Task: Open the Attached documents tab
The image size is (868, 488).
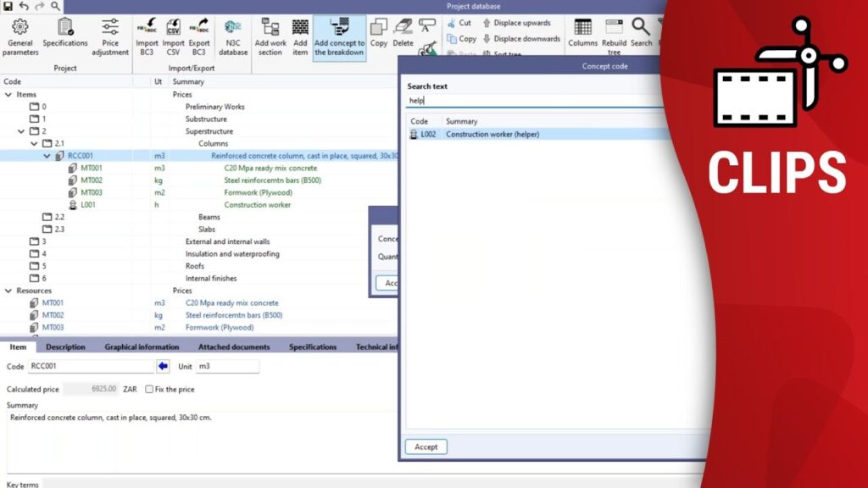Action: pos(235,347)
